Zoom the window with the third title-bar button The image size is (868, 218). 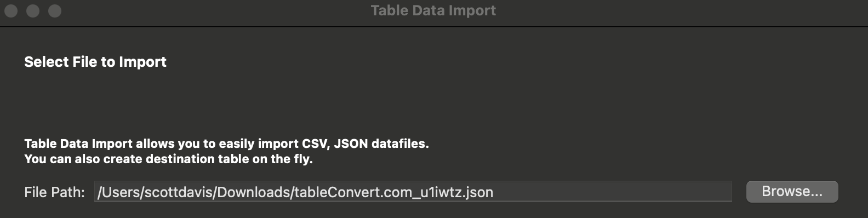[55, 10]
